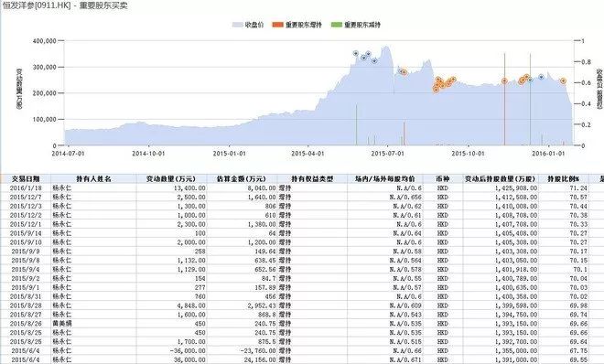This screenshot has height=364, width=604.
Task: Click the price cell N.A/0.62
Action: tap(407, 207)
